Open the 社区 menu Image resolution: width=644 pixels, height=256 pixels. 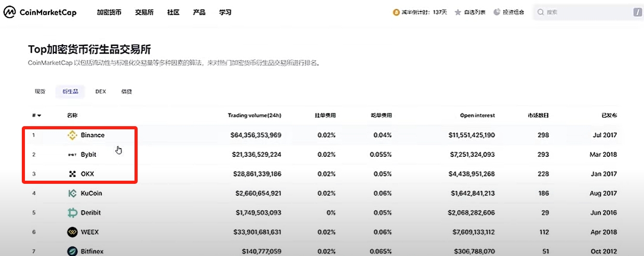click(x=173, y=12)
